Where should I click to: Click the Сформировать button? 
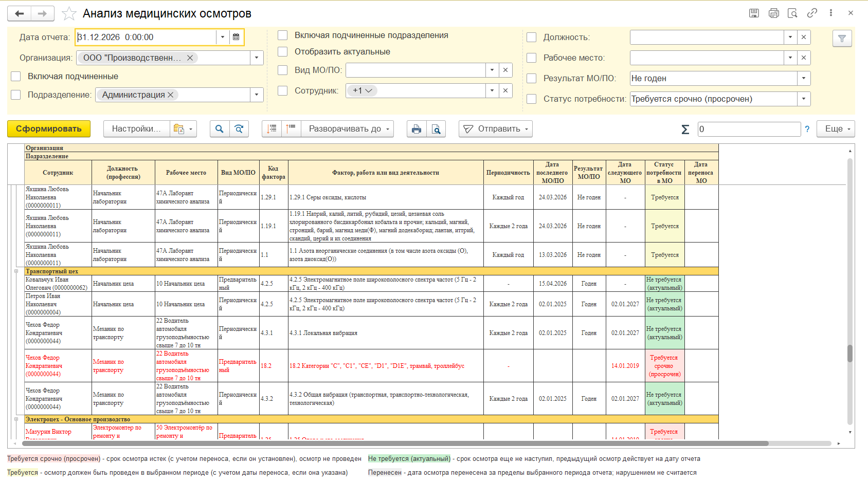coord(49,129)
